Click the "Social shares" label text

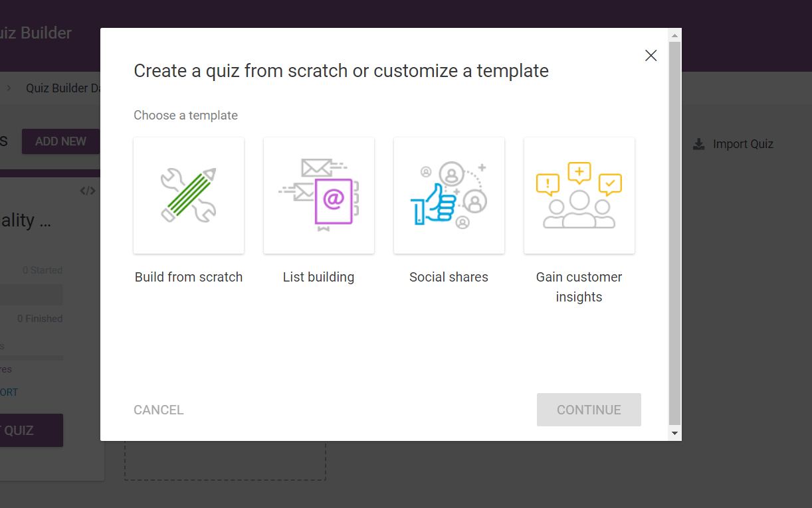(449, 277)
